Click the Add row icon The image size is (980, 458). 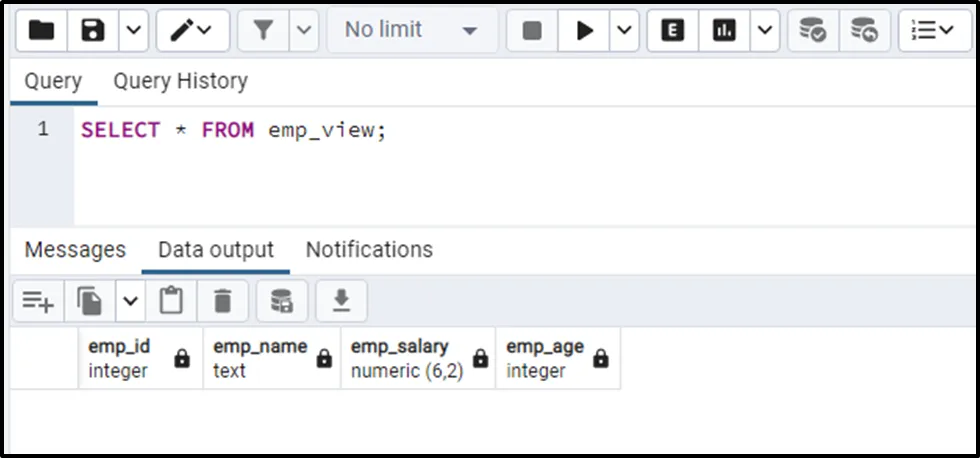coord(38,300)
